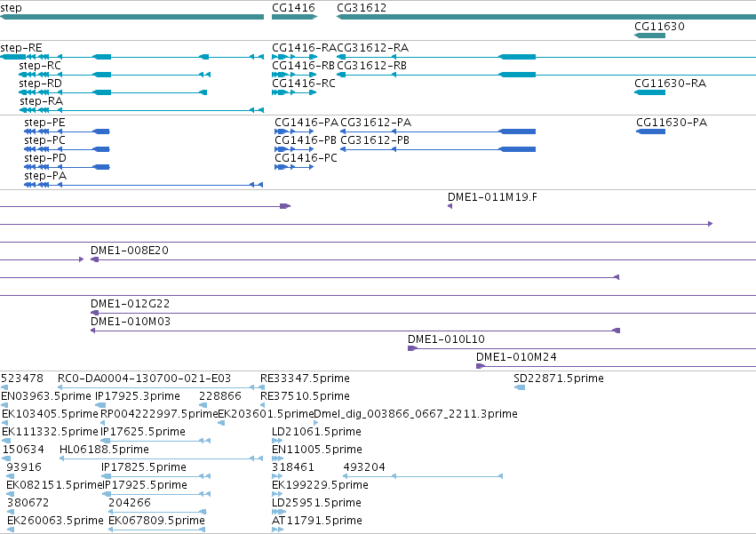The width and height of the screenshot is (756, 534).
Task: Click the DME1-010L10 clone label
Action: (x=446, y=339)
